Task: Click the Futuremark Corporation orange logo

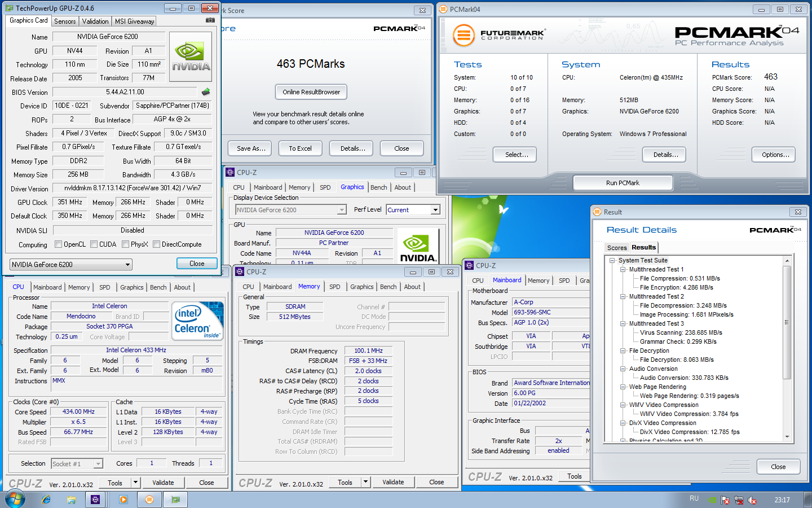Action: point(464,35)
